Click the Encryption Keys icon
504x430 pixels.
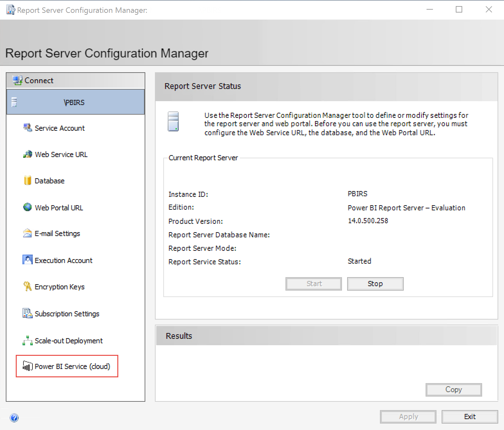coord(28,286)
